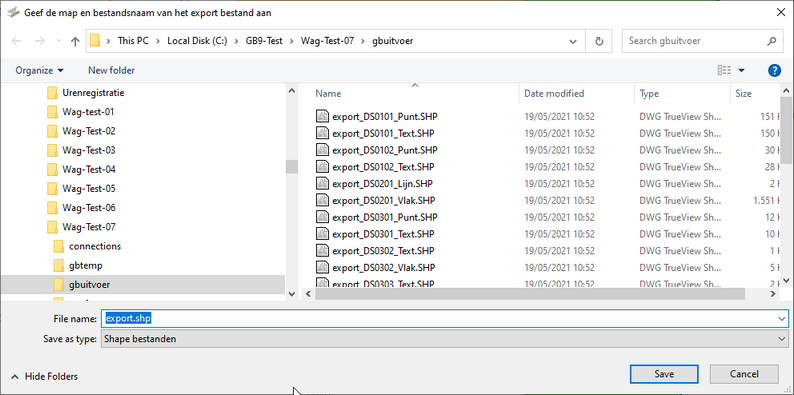Select file export_DS0302_Vlak.SHP
The height and width of the screenshot is (395, 794).
(x=383, y=267)
